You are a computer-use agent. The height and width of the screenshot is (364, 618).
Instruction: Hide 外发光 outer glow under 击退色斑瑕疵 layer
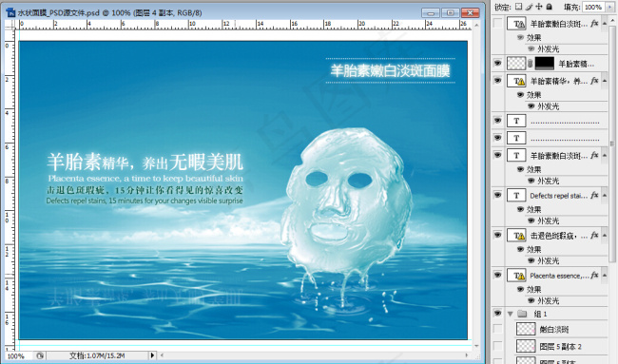click(531, 260)
